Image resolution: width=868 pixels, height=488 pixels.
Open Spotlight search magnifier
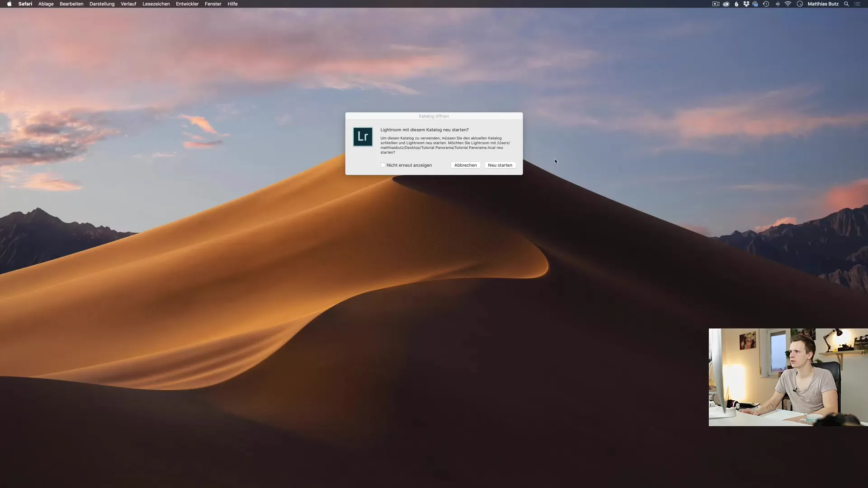846,4
